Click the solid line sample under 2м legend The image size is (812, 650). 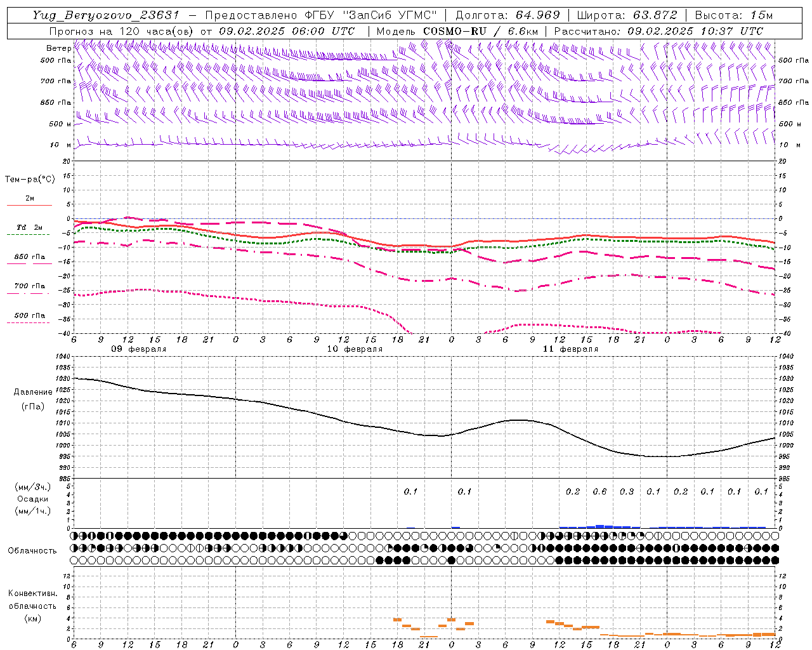click(29, 205)
